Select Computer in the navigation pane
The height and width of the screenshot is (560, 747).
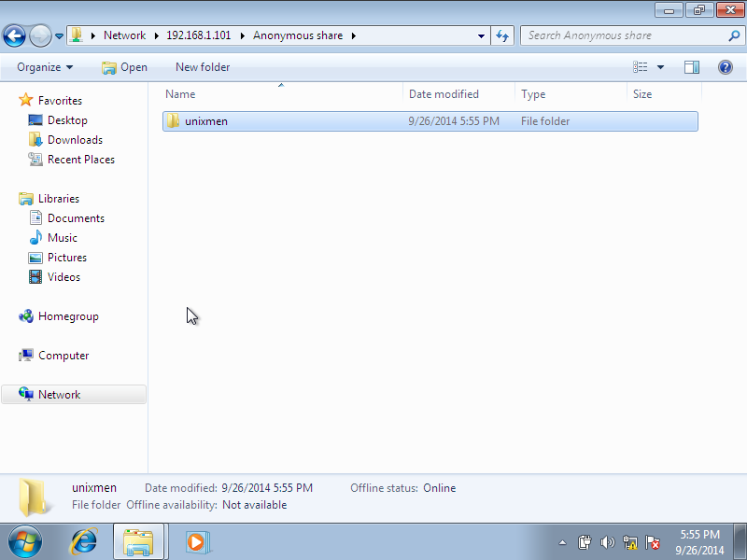point(63,356)
